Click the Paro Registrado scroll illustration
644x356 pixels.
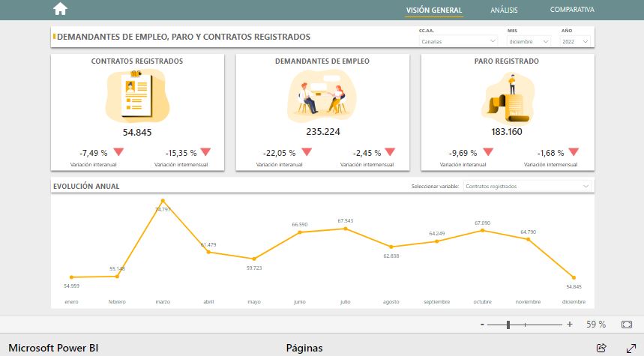(x=508, y=98)
